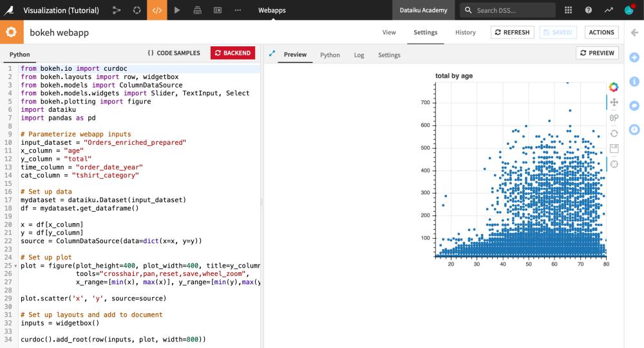
Task: Open the user profile avatar
Action: [629, 10]
